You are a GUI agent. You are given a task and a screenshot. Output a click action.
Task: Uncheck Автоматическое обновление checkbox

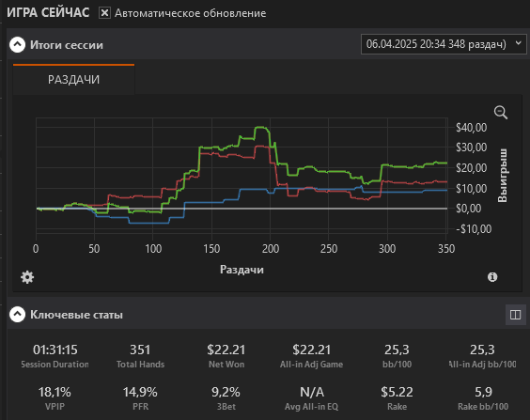104,13
